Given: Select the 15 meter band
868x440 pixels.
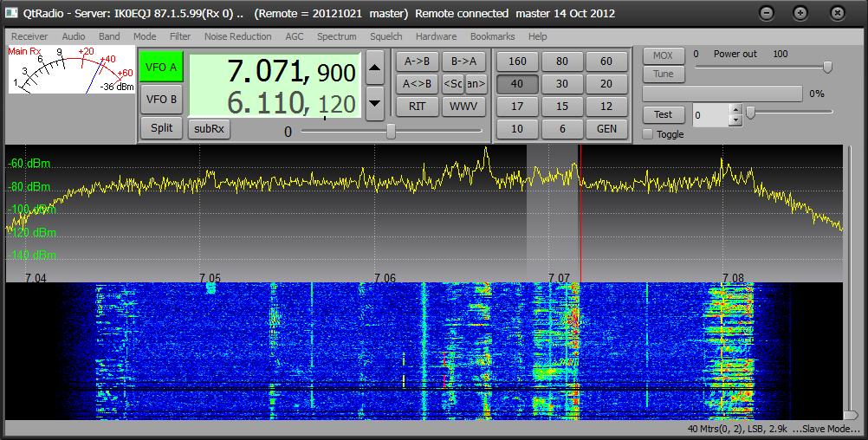Looking at the screenshot, I should point(562,106).
